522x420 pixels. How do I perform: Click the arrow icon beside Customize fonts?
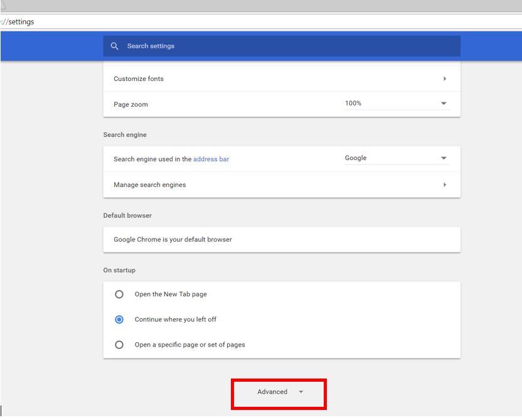click(x=444, y=79)
